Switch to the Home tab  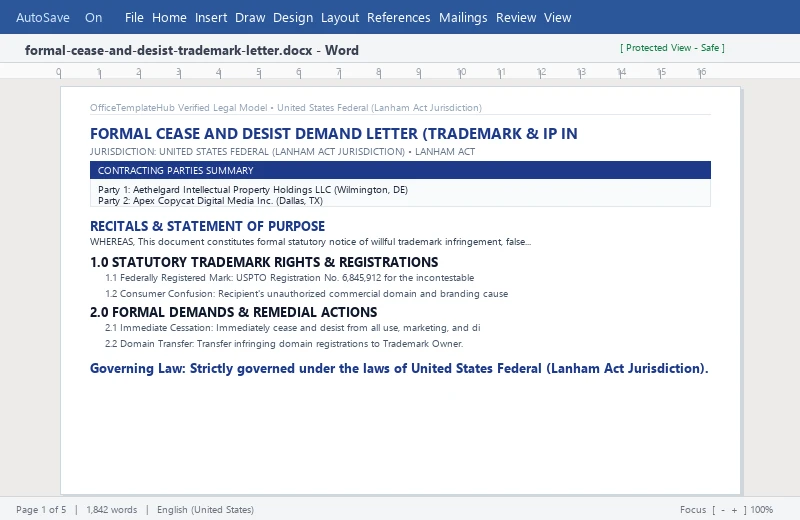169,17
